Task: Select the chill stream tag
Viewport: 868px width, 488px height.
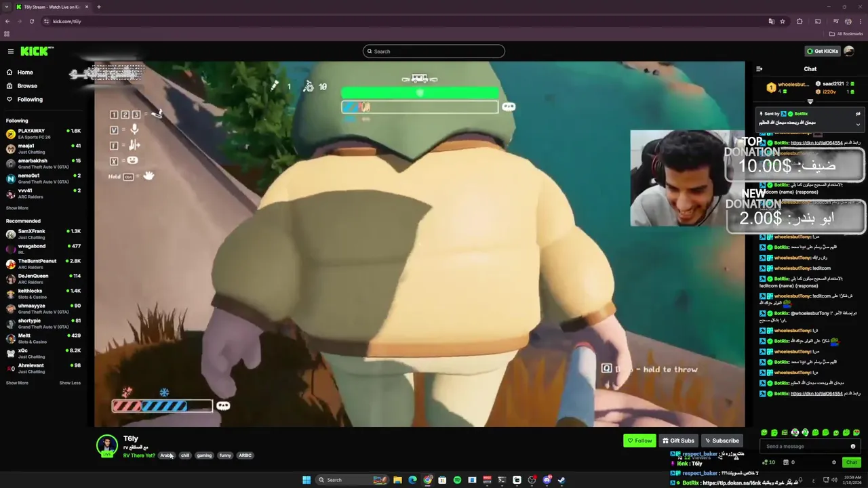Action: [185, 455]
